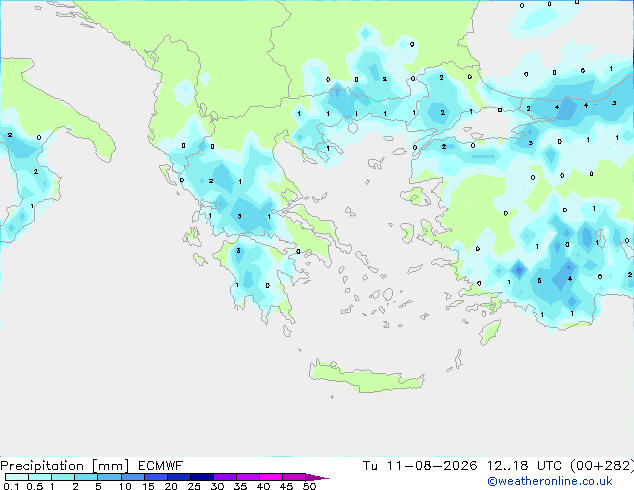Select the 1–2 mm legend color swatch
634x490 pixels.
click(63, 477)
